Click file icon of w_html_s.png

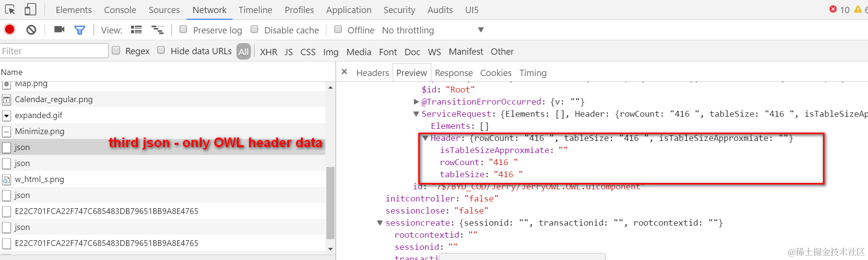(x=6, y=180)
